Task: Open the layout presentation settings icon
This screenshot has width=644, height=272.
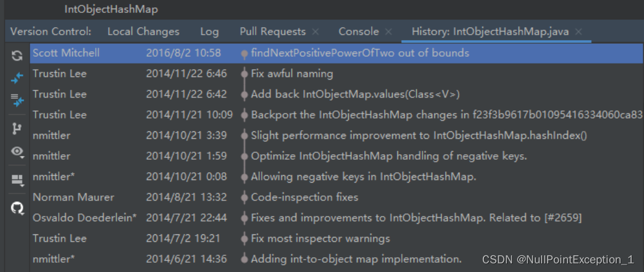Action: (17, 179)
